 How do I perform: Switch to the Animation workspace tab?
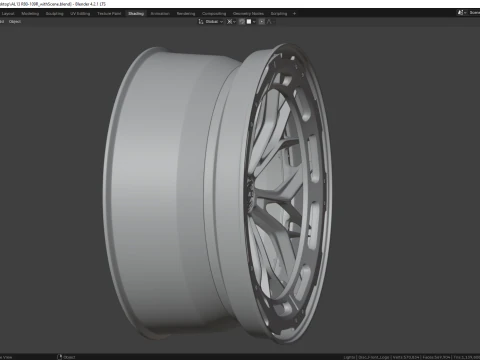(160, 14)
